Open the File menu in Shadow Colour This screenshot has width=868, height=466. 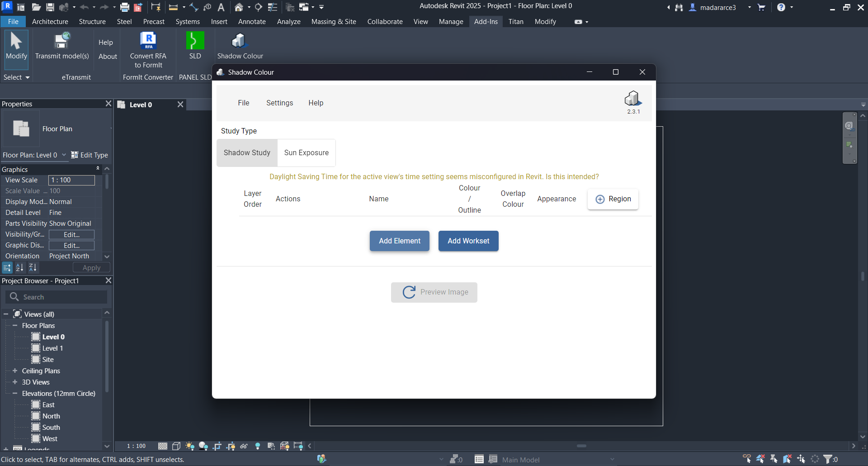point(244,103)
